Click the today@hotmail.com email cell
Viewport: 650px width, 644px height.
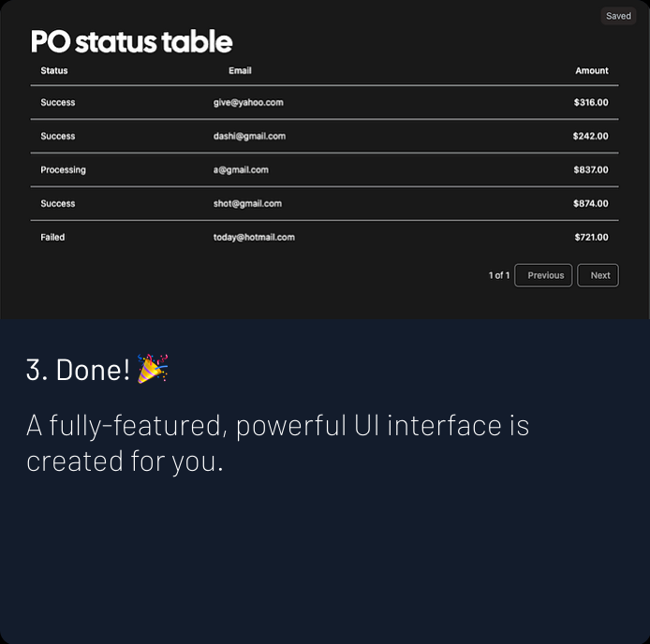point(254,238)
